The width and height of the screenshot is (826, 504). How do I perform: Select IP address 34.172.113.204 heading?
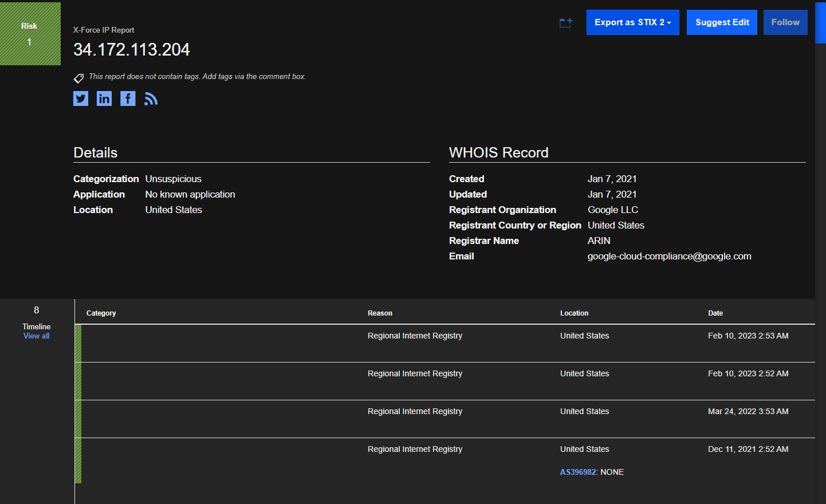coord(132,50)
